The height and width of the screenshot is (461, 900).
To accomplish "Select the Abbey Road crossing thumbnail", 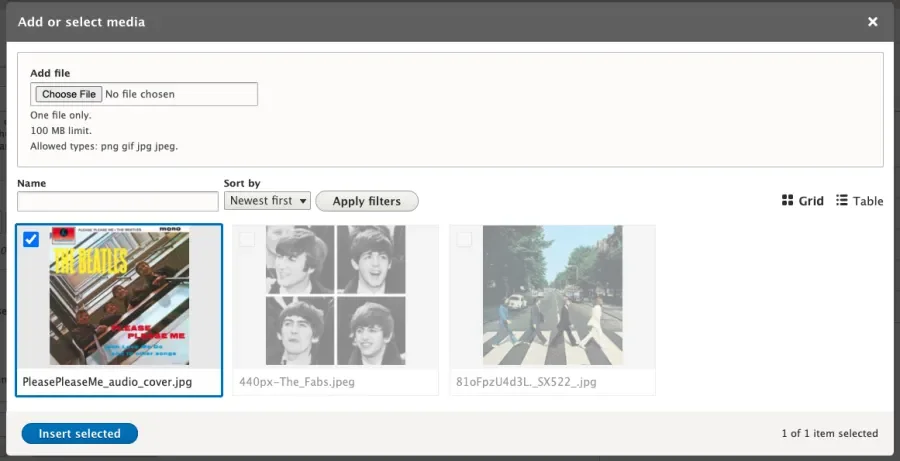I will pyautogui.click(x=553, y=296).
